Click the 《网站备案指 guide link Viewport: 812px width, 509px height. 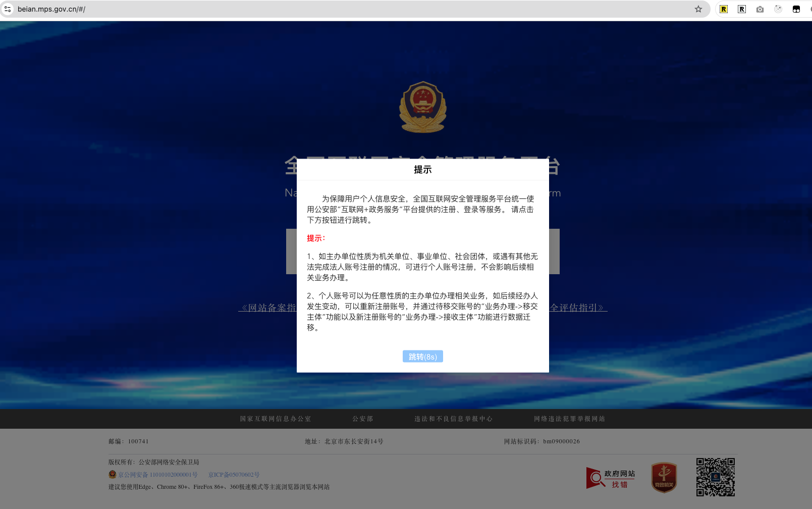click(x=267, y=308)
